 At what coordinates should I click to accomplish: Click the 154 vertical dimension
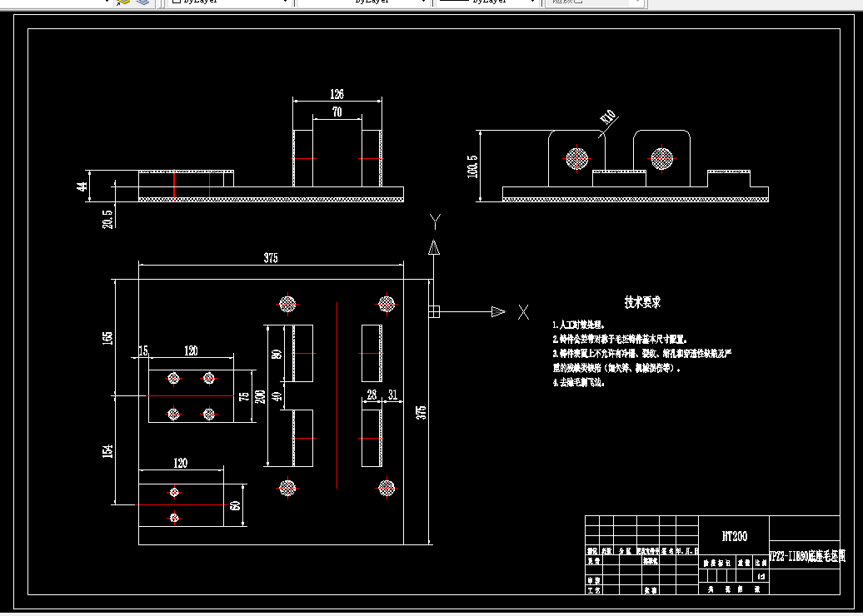[x=108, y=451]
